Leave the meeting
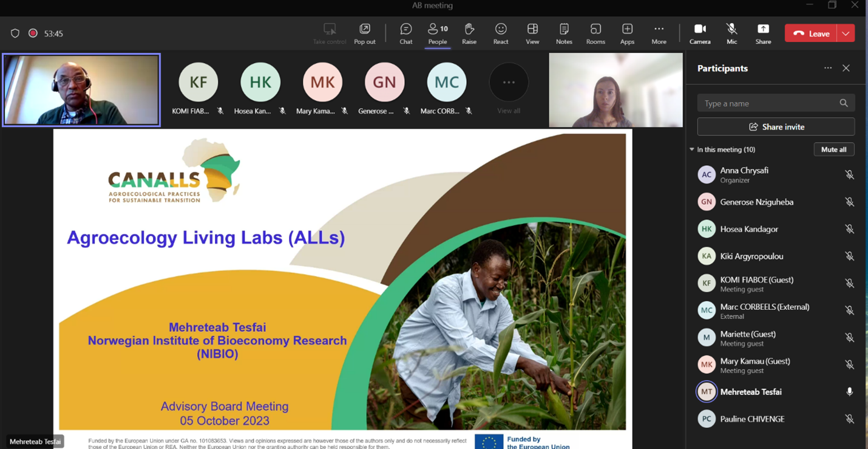 click(811, 33)
